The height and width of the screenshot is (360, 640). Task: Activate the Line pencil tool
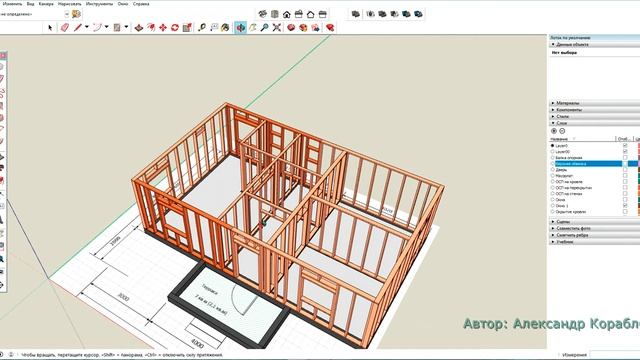tap(77, 28)
